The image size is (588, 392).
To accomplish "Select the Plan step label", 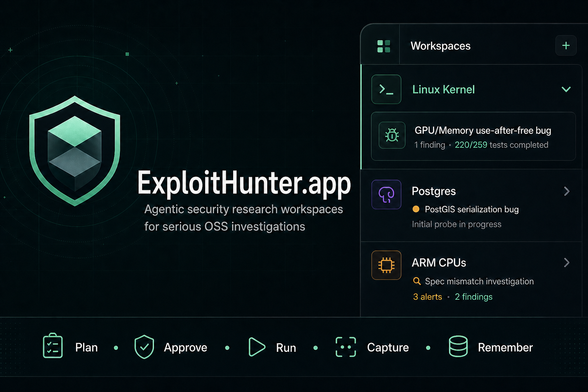I will click(x=87, y=348).
